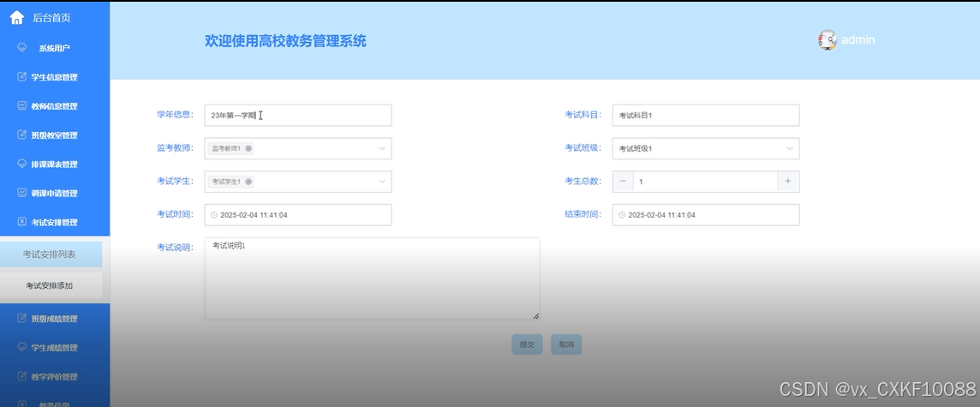Open the 监考教师 dropdown arrow

pyautogui.click(x=382, y=148)
